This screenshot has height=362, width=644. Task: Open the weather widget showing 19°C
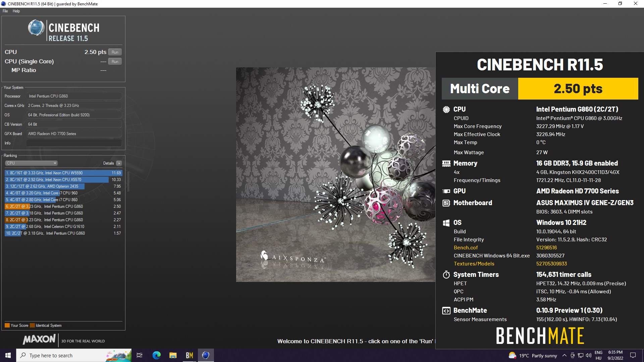pyautogui.click(x=533, y=356)
